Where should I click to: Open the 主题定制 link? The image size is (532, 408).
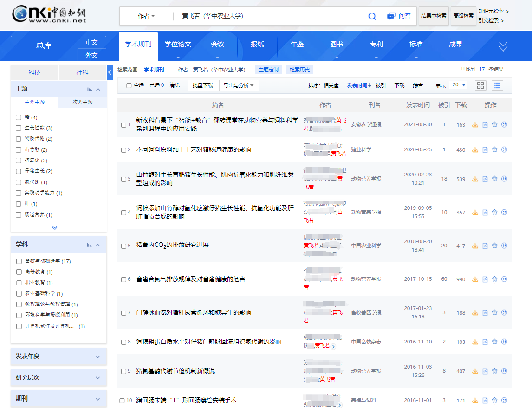pyautogui.click(x=268, y=70)
